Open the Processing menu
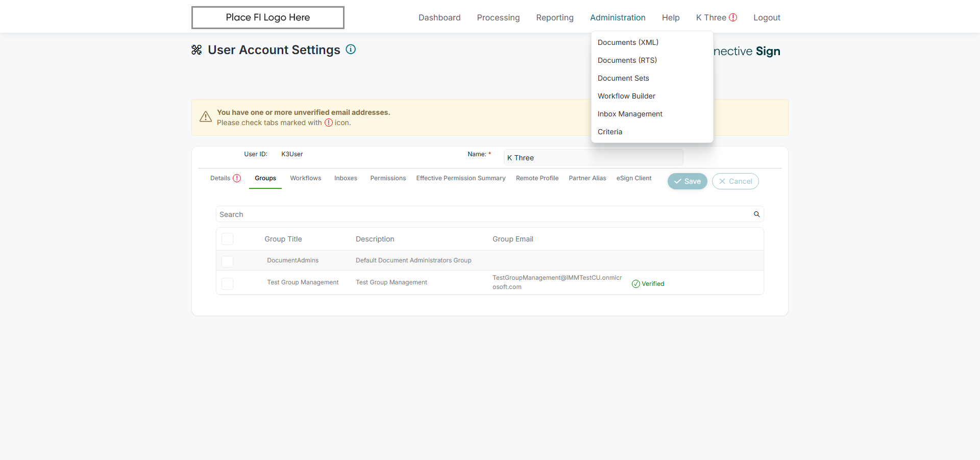980x460 pixels. coord(498,17)
